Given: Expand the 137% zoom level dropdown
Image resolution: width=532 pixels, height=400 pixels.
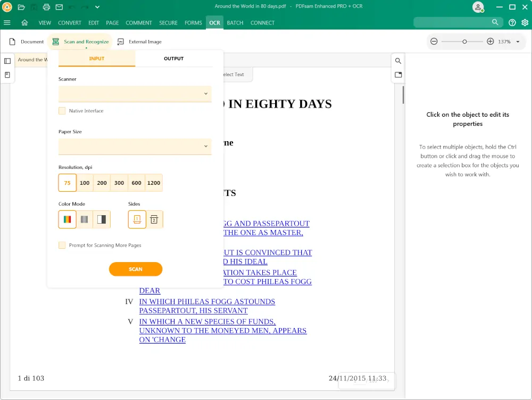Looking at the screenshot, I should coord(518,42).
